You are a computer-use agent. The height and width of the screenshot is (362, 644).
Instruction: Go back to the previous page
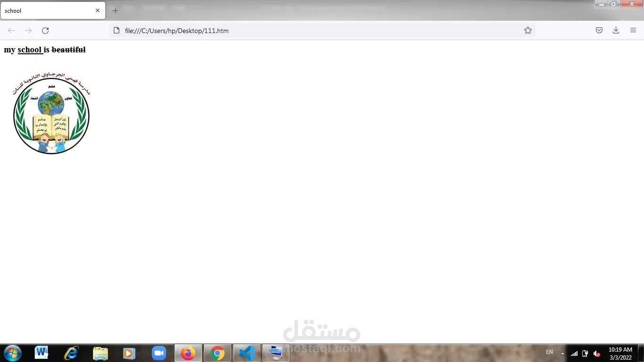pyautogui.click(x=11, y=31)
